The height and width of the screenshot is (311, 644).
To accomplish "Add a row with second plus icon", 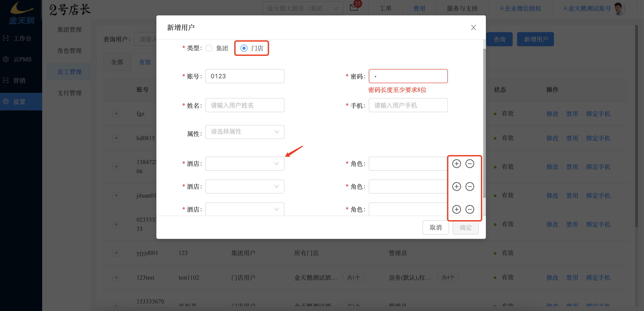I will [456, 186].
